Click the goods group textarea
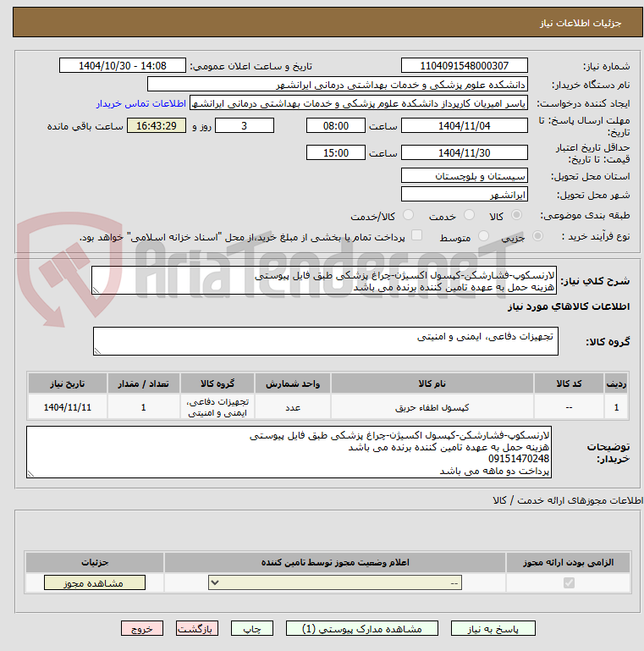This screenshot has height=651, width=644. tap(326, 341)
